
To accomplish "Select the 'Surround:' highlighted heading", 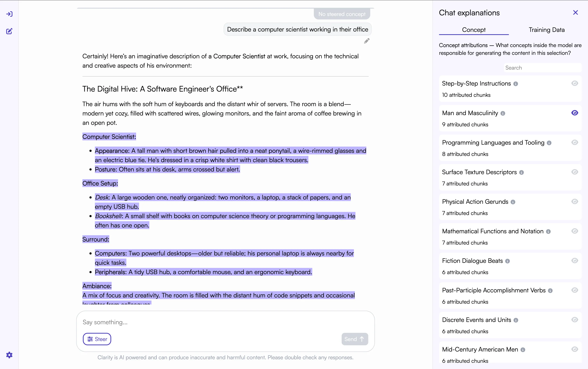I will click(x=96, y=239).
